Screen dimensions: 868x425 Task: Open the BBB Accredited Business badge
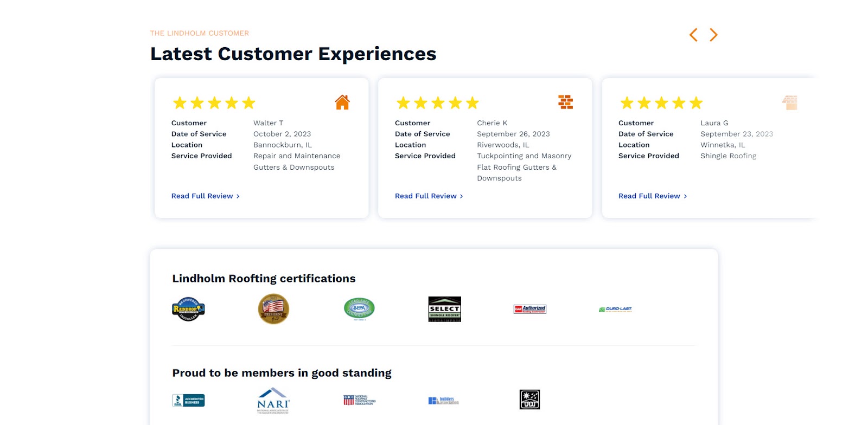(x=188, y=401)
